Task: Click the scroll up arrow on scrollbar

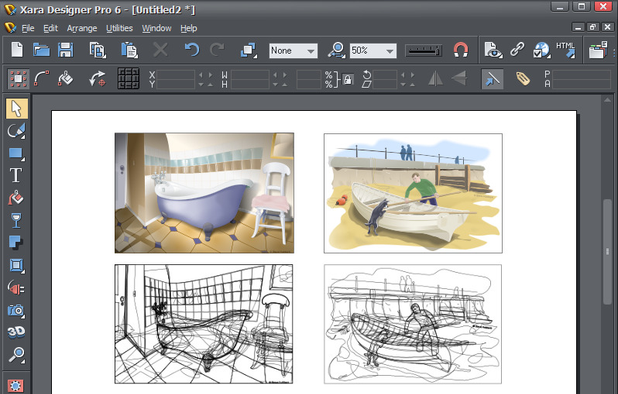Action: 607,101
